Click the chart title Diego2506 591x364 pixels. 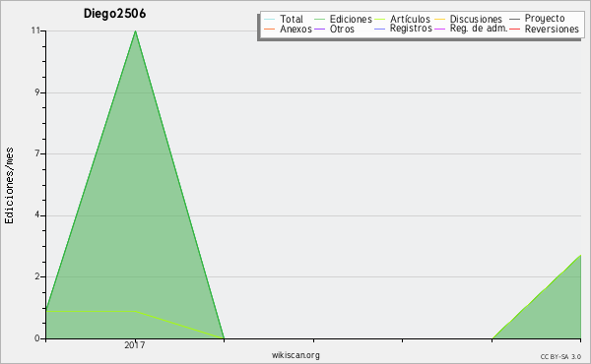click(x=114, y=14)
